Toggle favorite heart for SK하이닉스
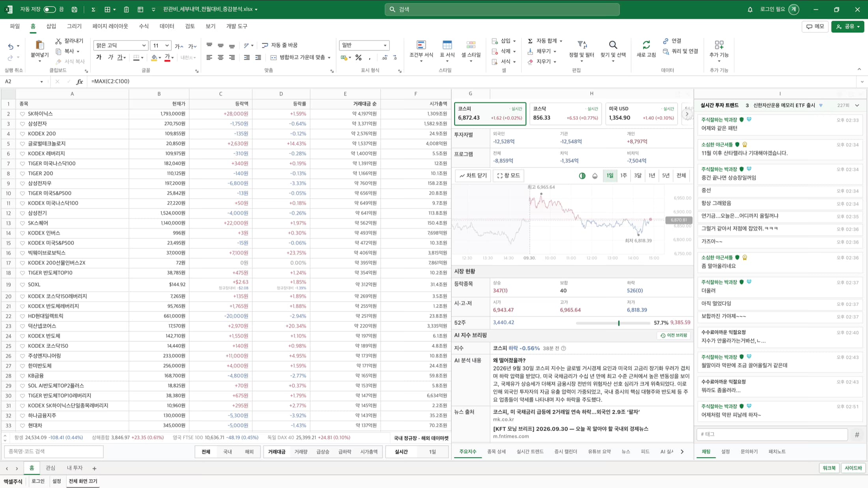Viewport: 868px width, 488px height. (22, 114)
